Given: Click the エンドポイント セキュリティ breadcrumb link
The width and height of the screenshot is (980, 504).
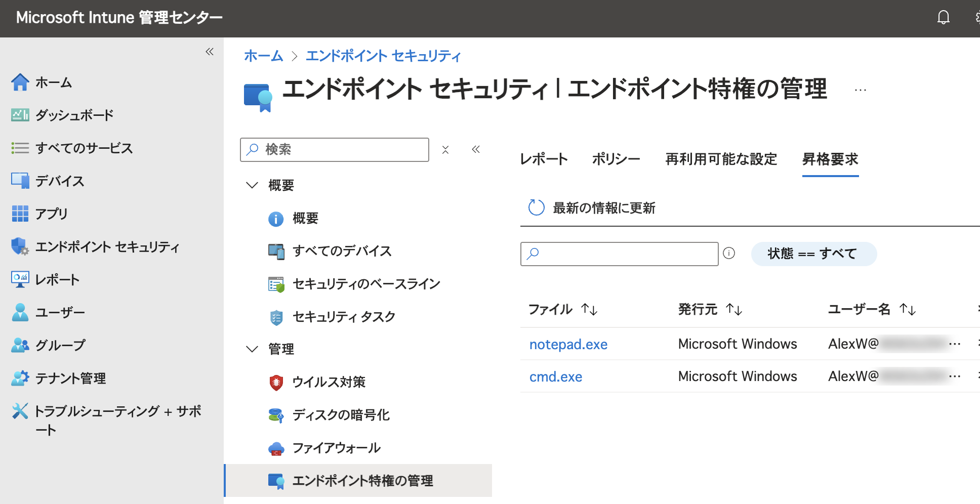Looking at the screenshot, I should click(x=384, y=56).
